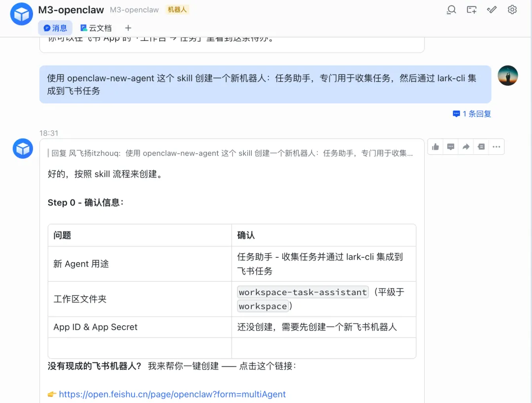Click the M3-openclaw bot avatar in header
This screenshot has height=403, width=532.
(x=21, y=14)
